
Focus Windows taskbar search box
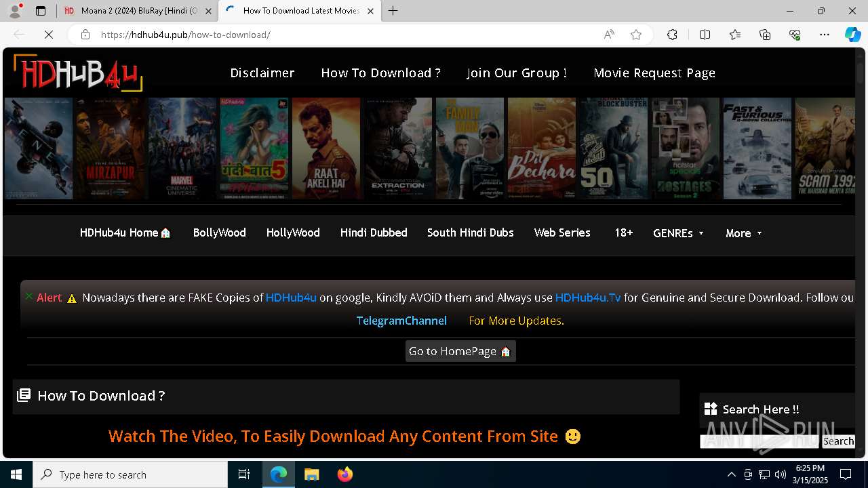(130, 474)
